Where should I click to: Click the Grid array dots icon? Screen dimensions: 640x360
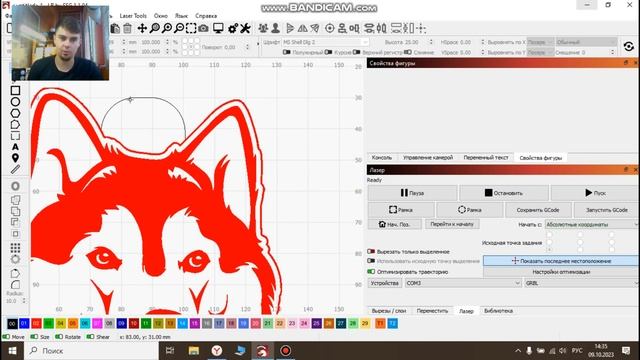15,248
